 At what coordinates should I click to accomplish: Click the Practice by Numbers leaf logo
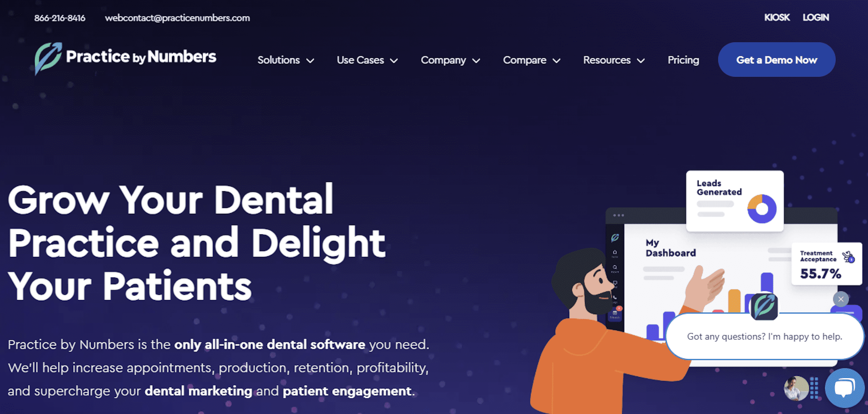[48, 58]
